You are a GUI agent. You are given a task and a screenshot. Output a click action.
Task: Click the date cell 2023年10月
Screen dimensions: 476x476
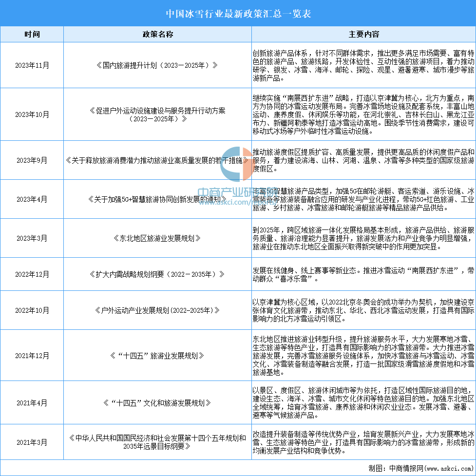pyautogui.click(x=32, y=115)
